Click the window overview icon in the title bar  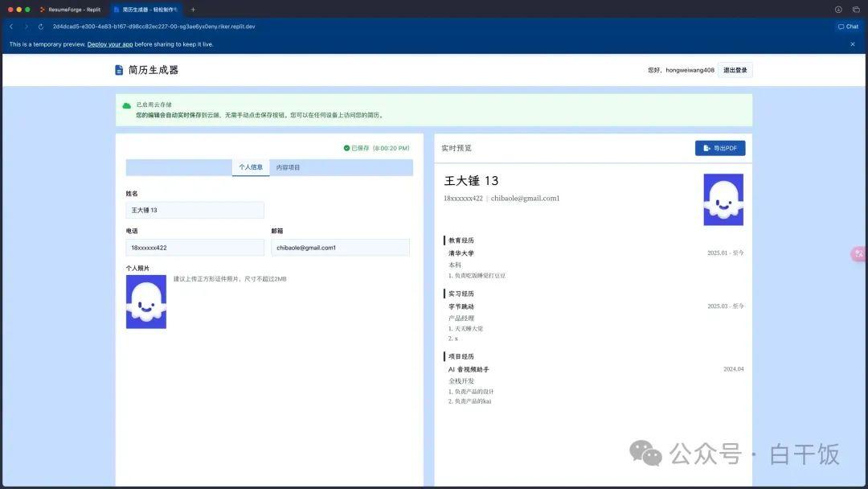[x=856, y=10]
